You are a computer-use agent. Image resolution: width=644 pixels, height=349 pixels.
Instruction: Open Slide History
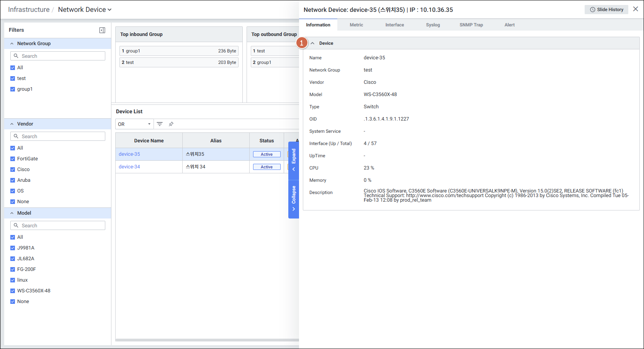click(606, 10)
